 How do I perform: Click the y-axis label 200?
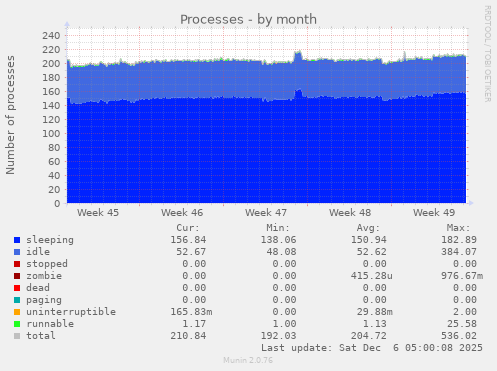point(51,64)
